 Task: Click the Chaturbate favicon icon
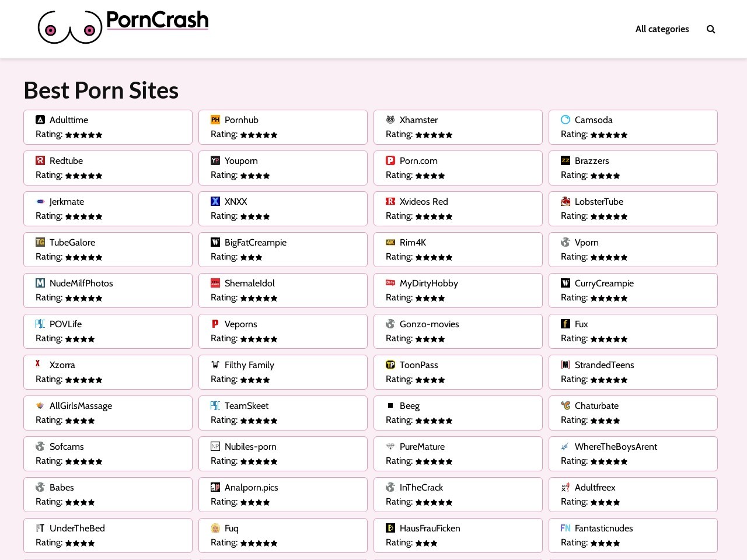point(566,405)
